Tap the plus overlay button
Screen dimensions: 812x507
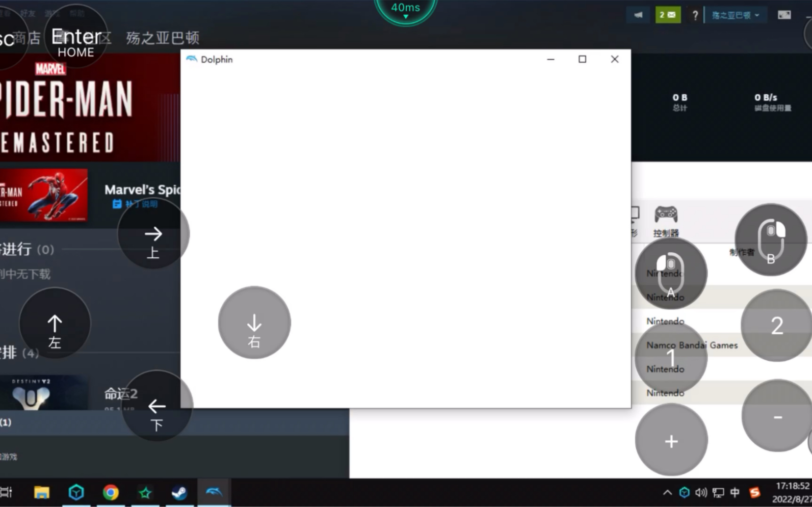point(671,440)
